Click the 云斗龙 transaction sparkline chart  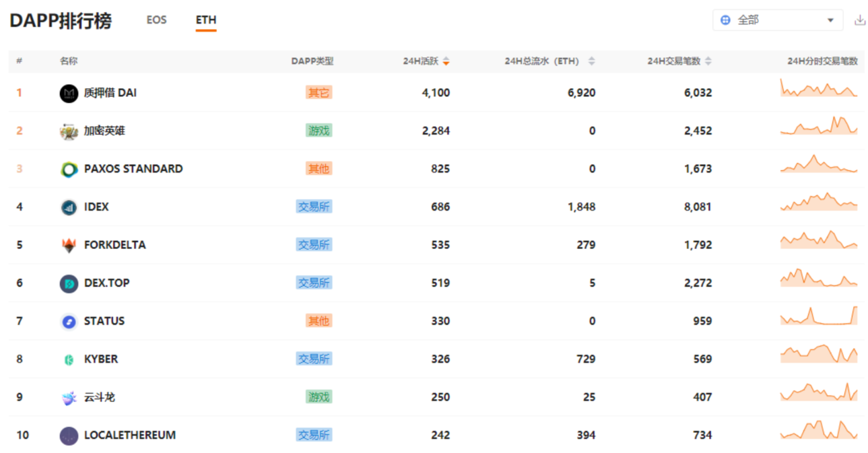[x=819, y=392]
